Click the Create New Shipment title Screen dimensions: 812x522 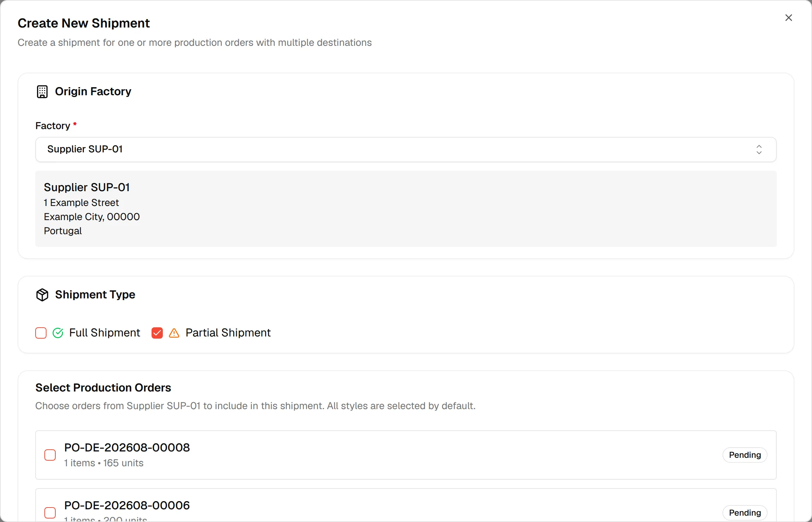[x=84, y=23]
